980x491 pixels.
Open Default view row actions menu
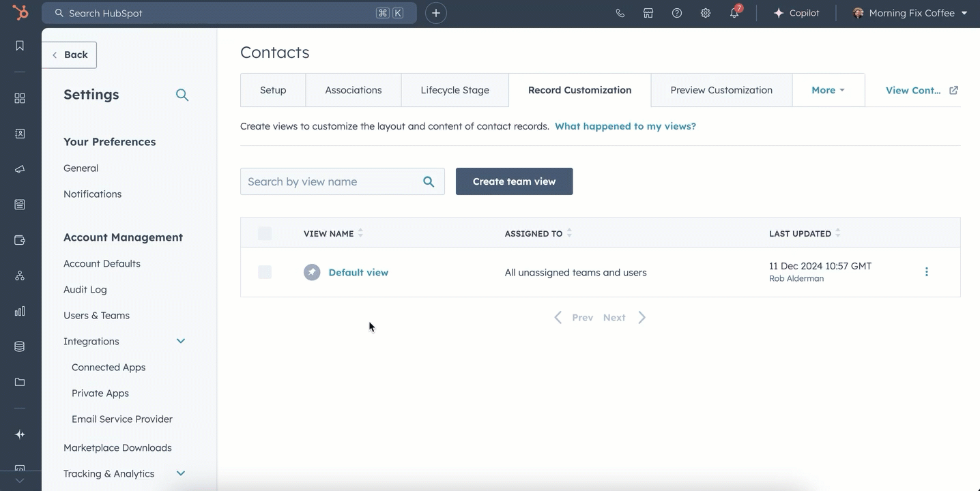[926, 272]
